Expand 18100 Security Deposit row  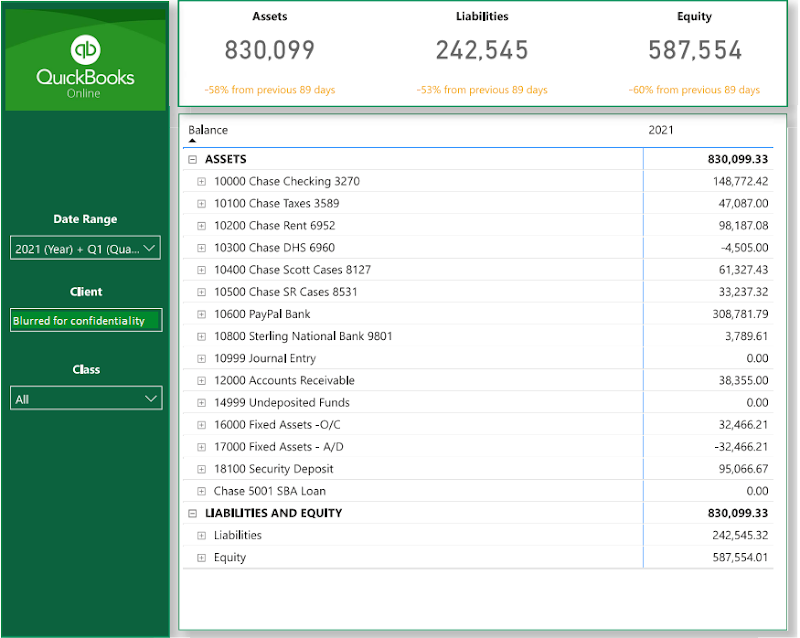pyautogui.click(x=202, y=469)
